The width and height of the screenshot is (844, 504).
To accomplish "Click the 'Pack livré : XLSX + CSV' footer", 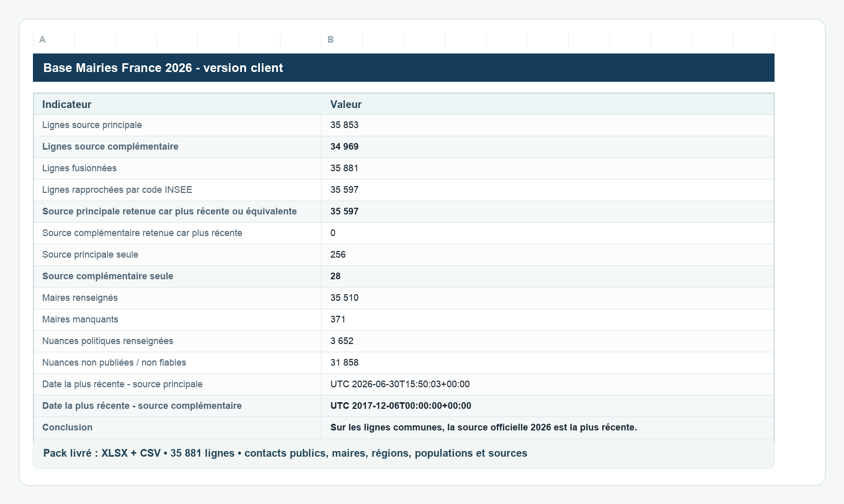I will click(x=403, y=454).
